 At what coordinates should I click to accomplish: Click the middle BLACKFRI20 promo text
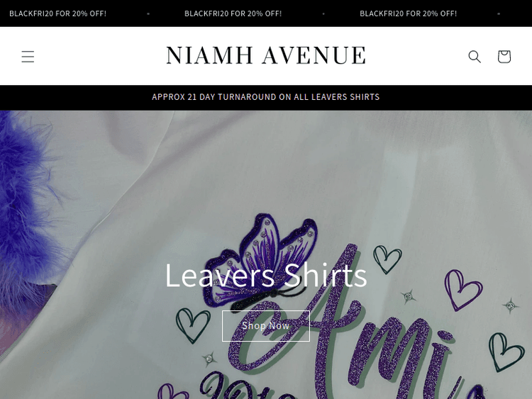point(233,13)
